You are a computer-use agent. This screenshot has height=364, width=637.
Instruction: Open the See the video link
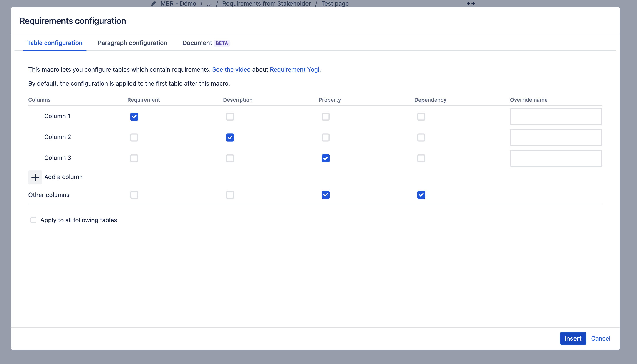[231, 69]
